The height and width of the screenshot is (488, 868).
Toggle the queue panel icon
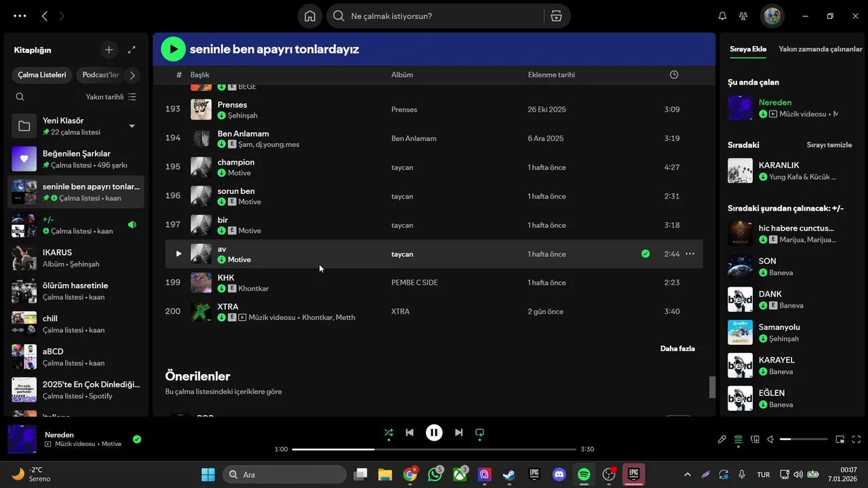point(738,439)
